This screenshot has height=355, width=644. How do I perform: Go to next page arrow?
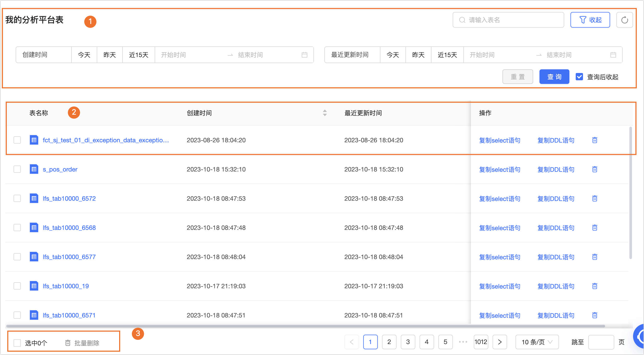pyautogui.click(x=500, y=342)
